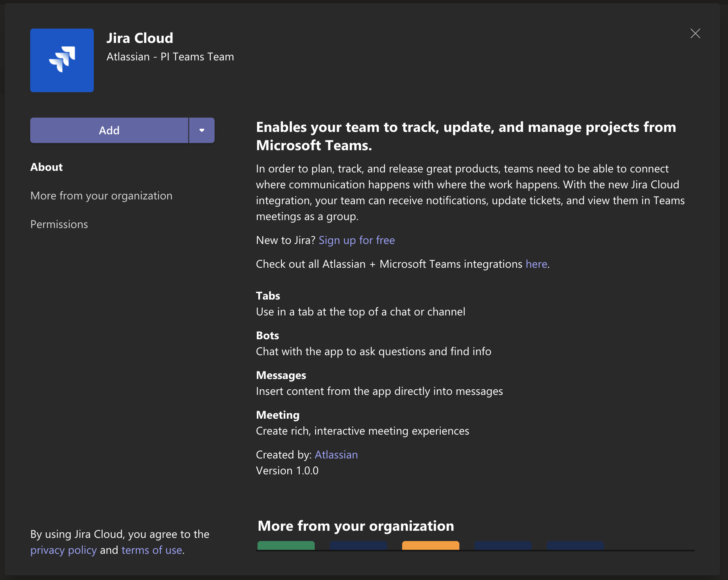The width and height of the screenshot is (728, 580).
Task: Click Add to install Jira Cloud
Action: (109, 130)
